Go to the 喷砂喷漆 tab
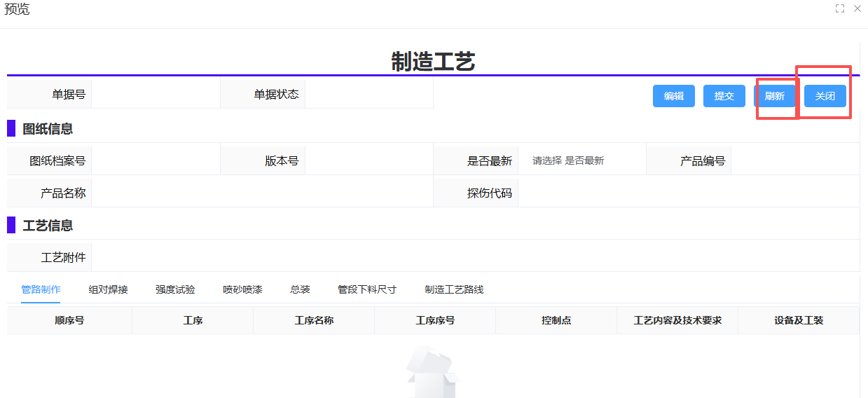 pos(242,289)
